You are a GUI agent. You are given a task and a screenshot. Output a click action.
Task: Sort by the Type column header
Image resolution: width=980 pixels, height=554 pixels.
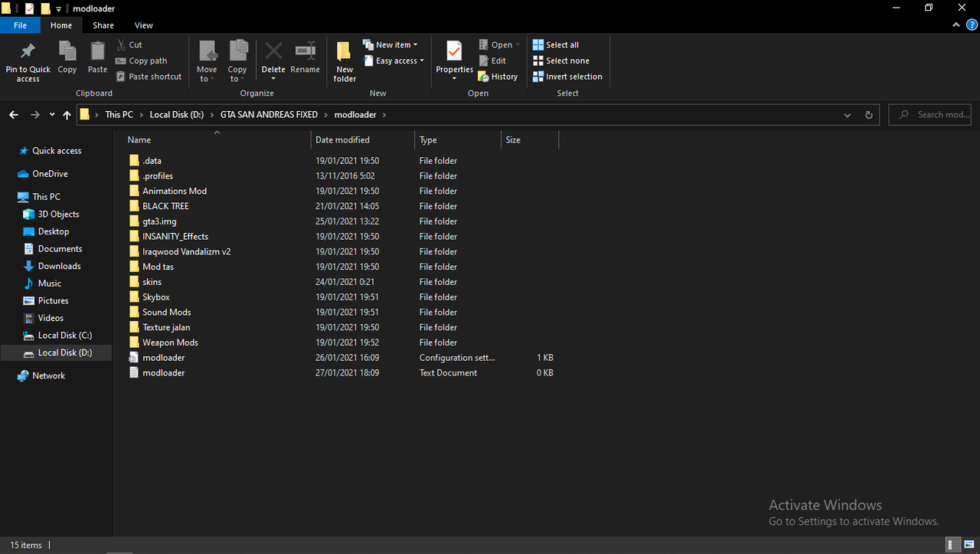click(x=458, y=140)
